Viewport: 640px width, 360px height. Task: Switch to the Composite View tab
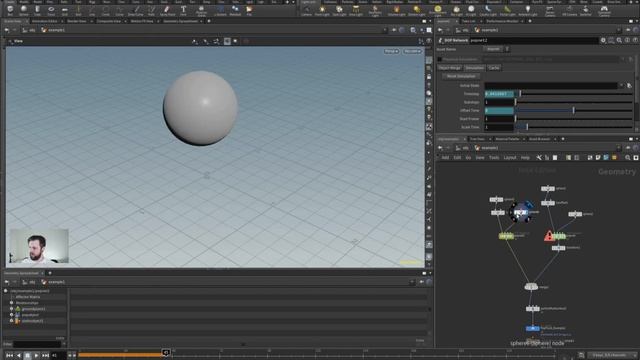[109, 21]
